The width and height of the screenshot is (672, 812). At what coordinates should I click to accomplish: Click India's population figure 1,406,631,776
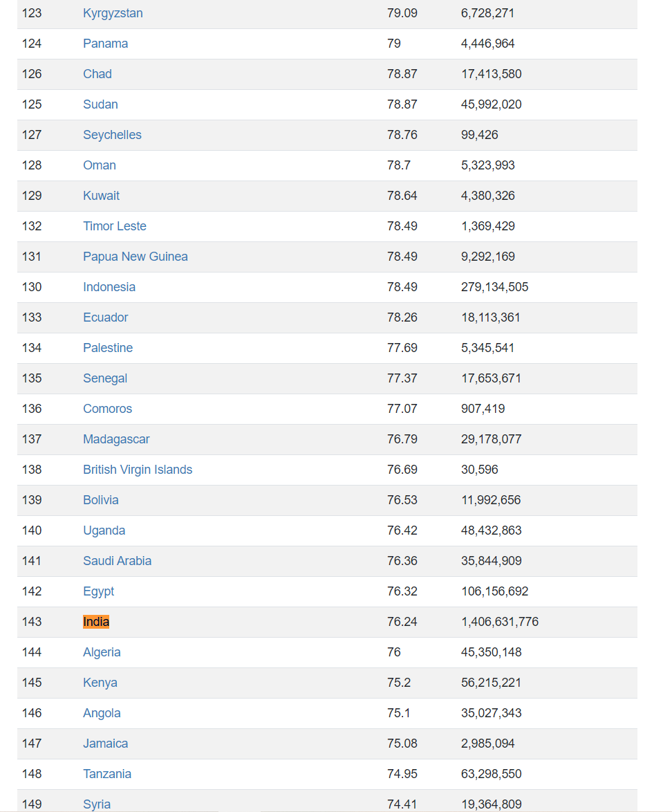(499, 622)
